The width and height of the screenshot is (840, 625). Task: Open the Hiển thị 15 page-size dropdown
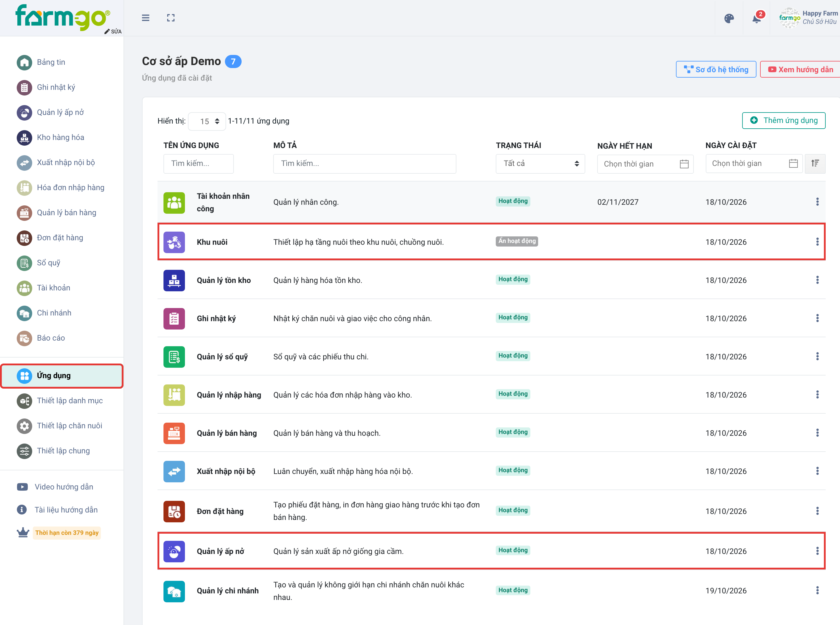click(x=207, y=121)
